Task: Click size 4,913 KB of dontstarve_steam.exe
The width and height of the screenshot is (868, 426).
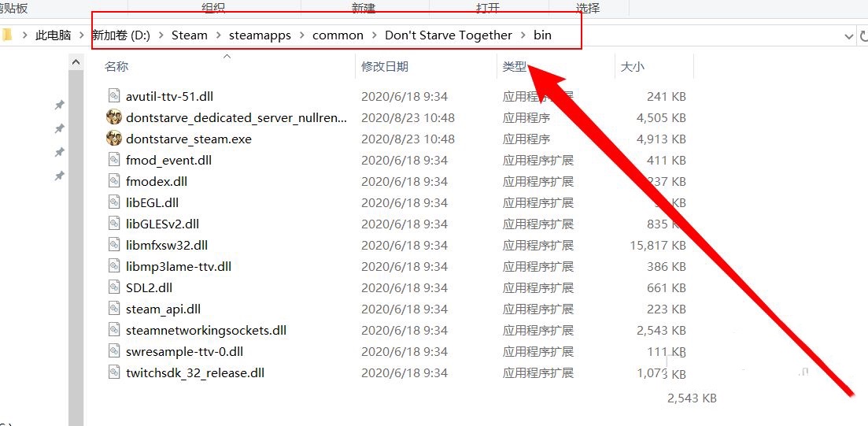Action: pos(661,139)
